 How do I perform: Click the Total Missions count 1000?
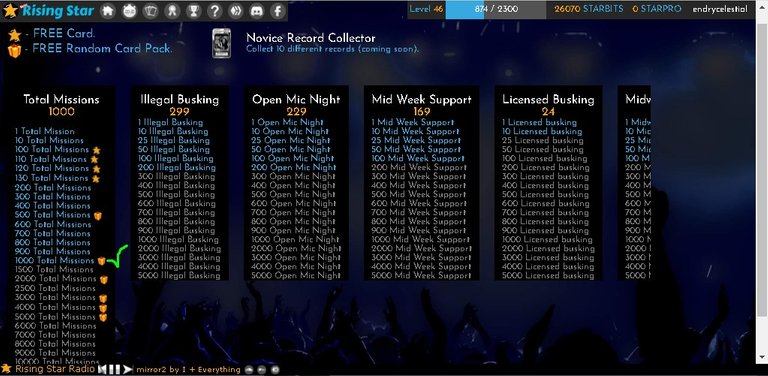pyautogui.click(x=61, y=112)
